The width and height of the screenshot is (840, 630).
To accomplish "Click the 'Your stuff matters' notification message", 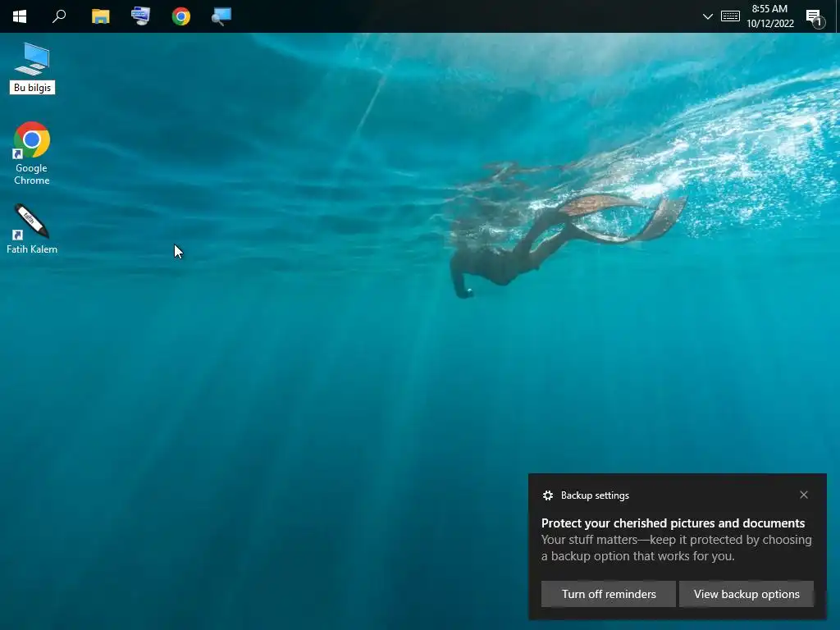I will click(677, 547).
